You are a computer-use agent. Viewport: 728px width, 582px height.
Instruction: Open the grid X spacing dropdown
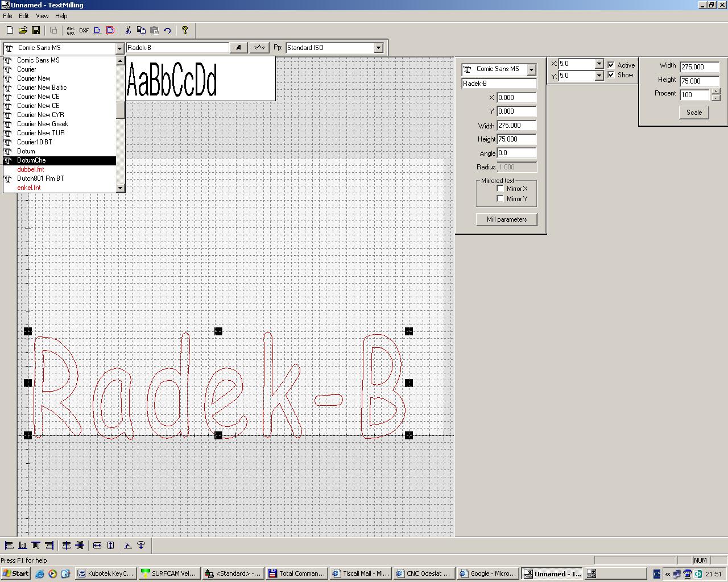tap(598, 64)
